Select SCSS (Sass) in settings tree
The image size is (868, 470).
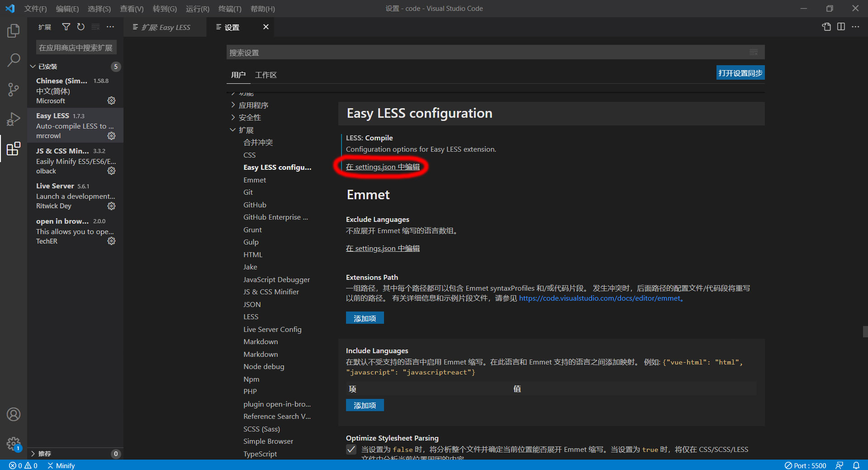[261, 429]
